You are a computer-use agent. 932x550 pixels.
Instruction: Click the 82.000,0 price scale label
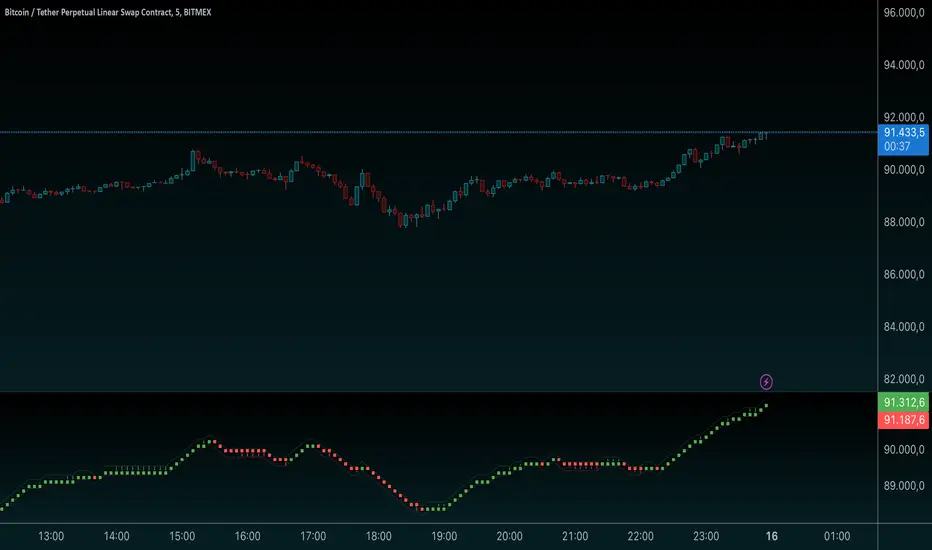(903, 379)
